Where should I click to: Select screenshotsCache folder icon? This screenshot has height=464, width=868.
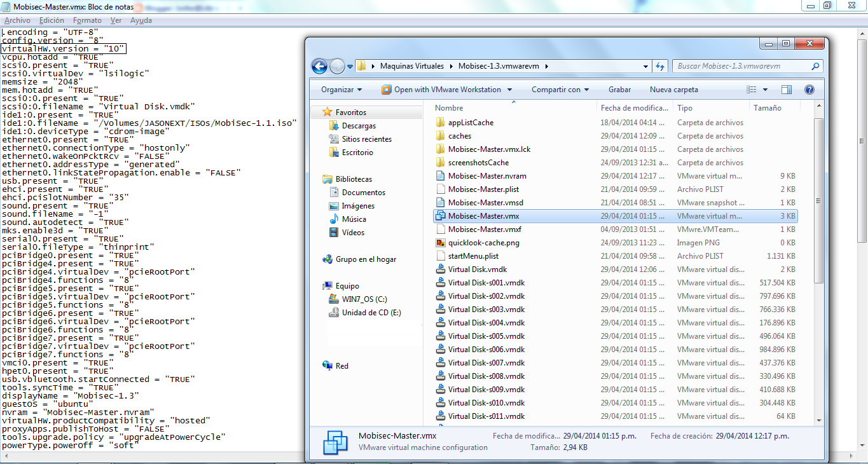tap(440, 163)
